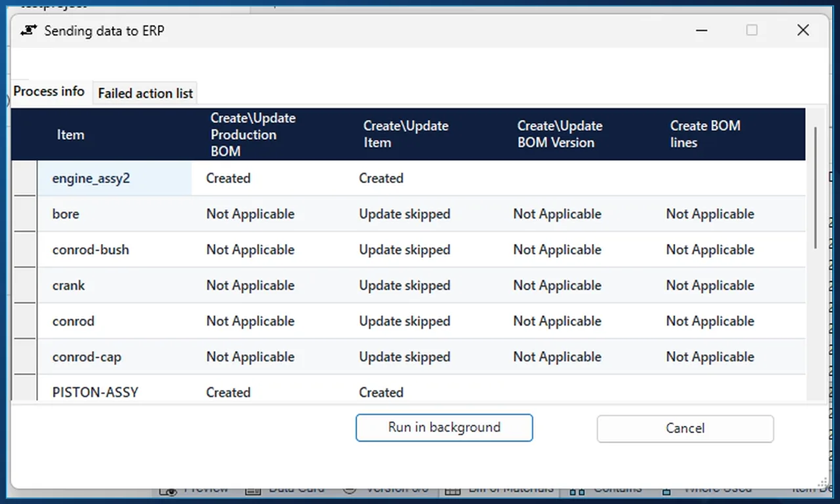Select the conrod item cell

pos(115,322)
